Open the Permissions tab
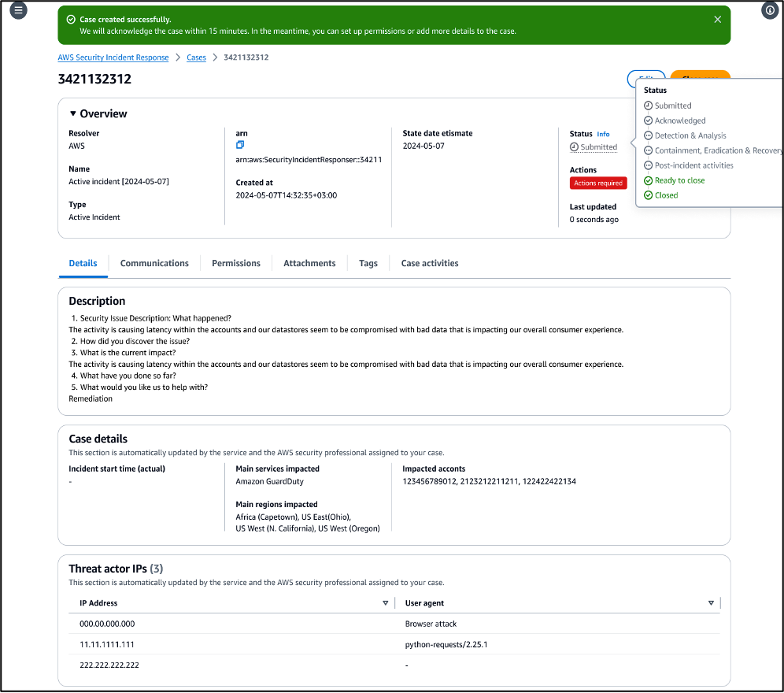Screen dimensions: 784x693 point(236,264)
